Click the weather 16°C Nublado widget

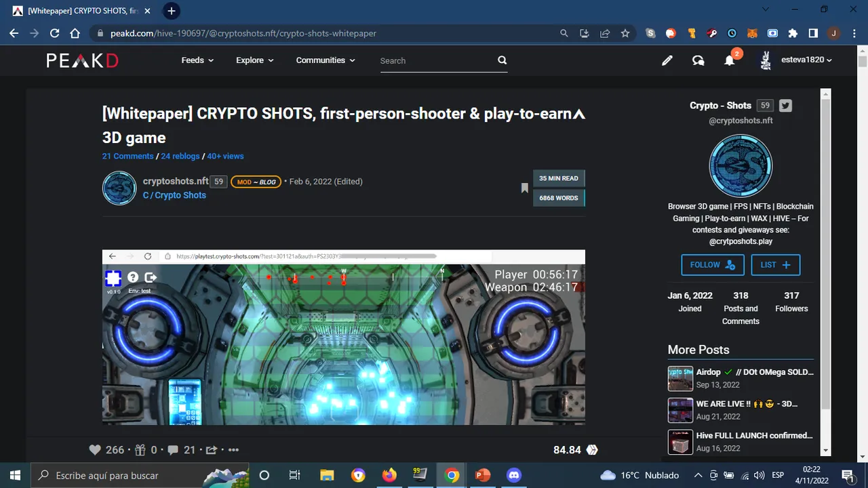(639, 475)
